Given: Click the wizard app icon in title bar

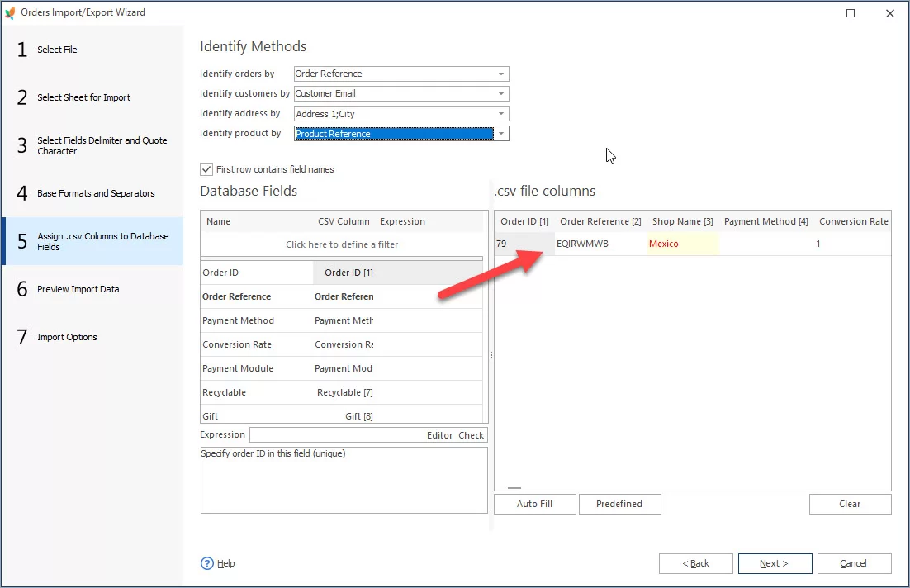Looking at the screenshot, I should (10, 12).
